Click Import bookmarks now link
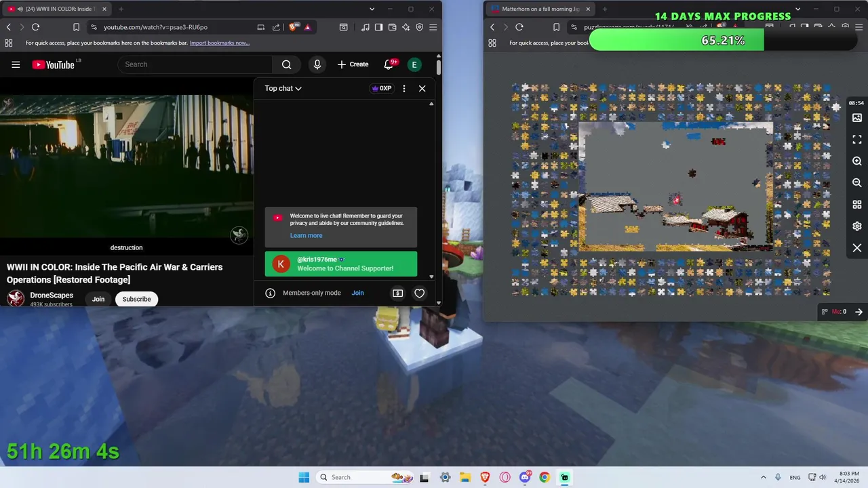This screenshot has width=868, height=488. point(220,43)
